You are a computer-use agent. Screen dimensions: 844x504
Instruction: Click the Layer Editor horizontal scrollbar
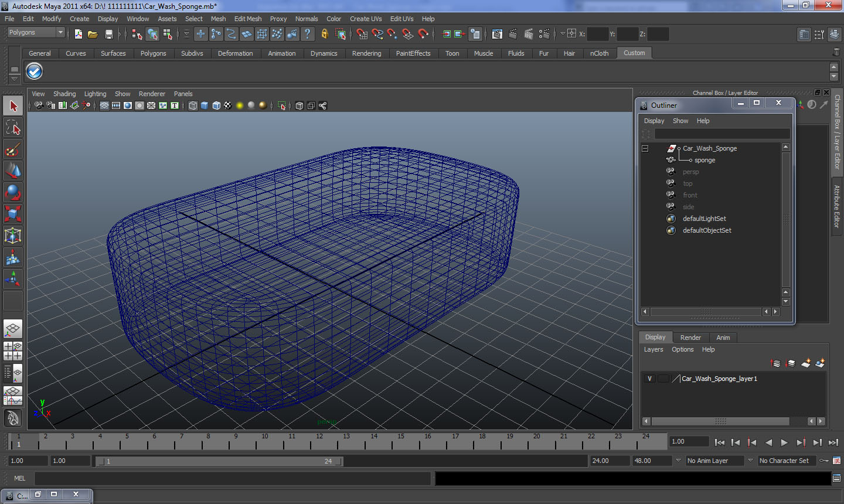[x=721, y=421]
